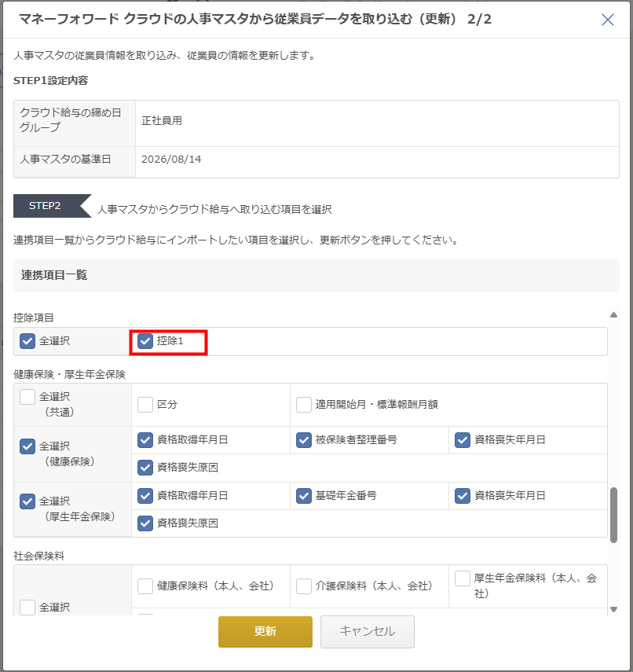Screen dimensions: 633x672
Task: Uncheck 資格喪失年月日 in 健康保険 row
Action: (x=463, y=439)
